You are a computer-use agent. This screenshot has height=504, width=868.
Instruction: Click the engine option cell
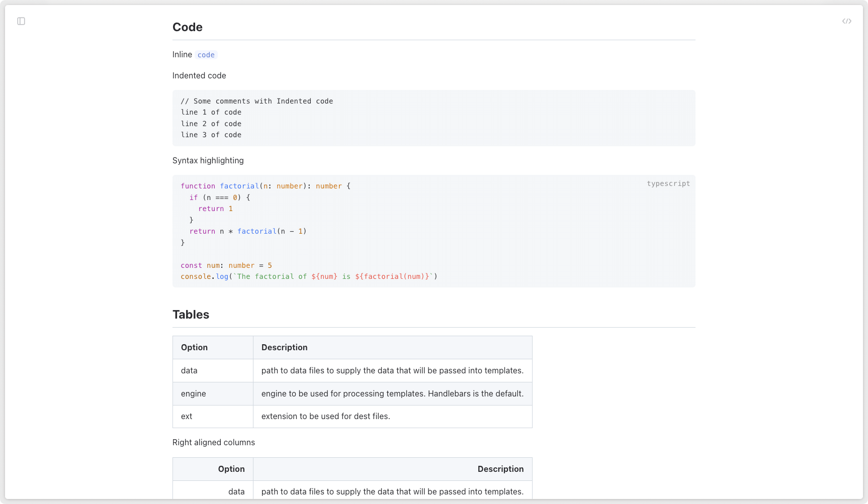click(x=213, y=393)
